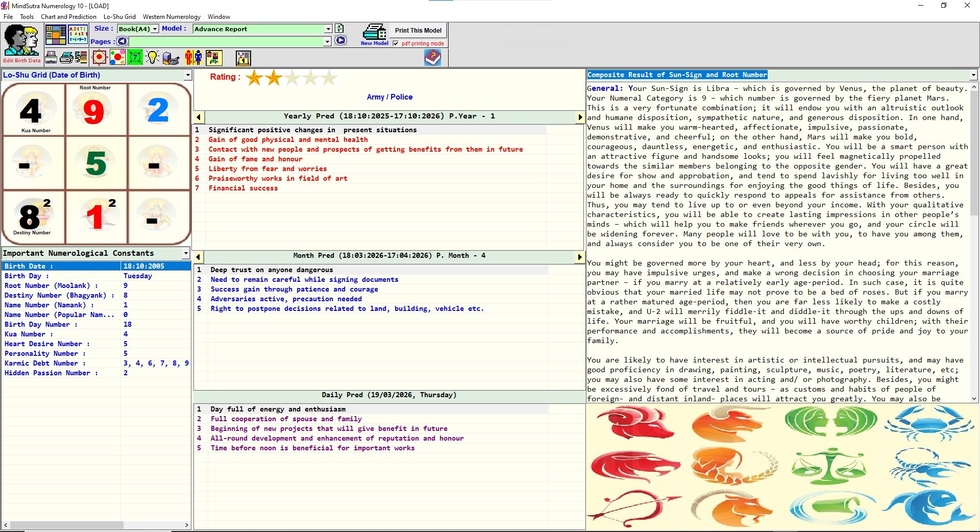
Task: Open the Composite Result Sun-Sign dropdown
Action: [x=973, y=75]
